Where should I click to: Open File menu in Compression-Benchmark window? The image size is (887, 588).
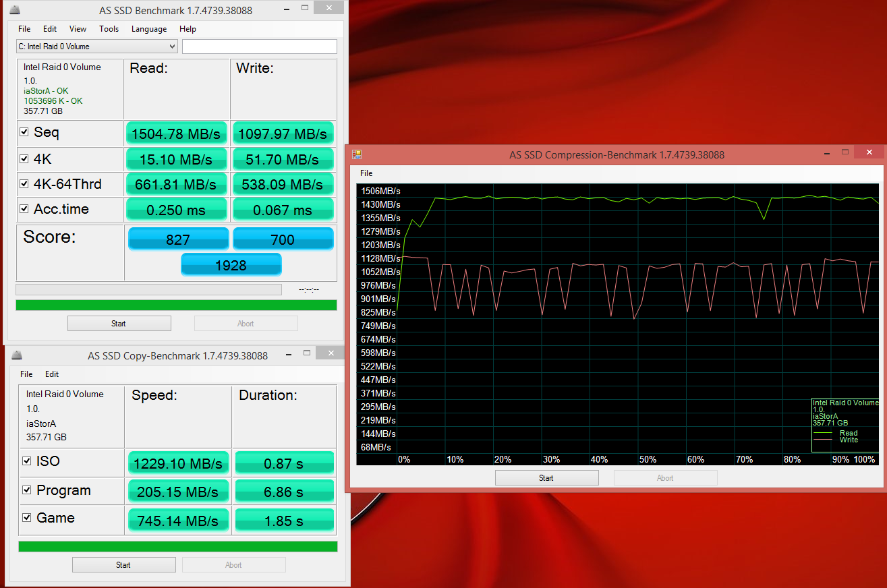coord(366,173)
